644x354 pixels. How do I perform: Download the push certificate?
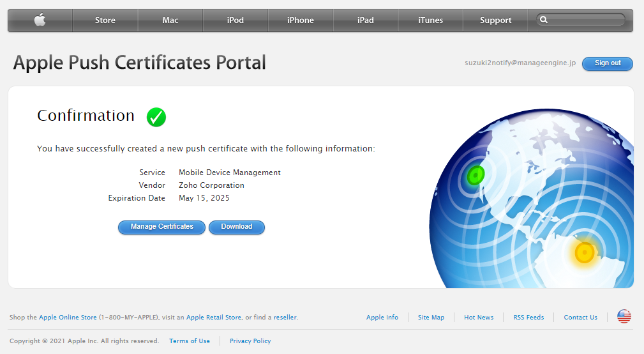(x=236, y=227)
